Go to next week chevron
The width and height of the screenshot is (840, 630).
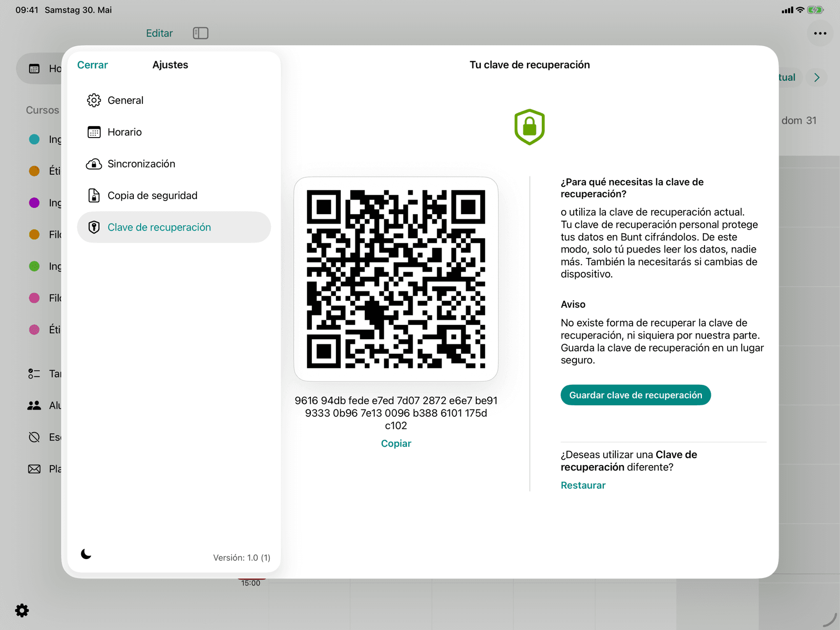[817, 78]
